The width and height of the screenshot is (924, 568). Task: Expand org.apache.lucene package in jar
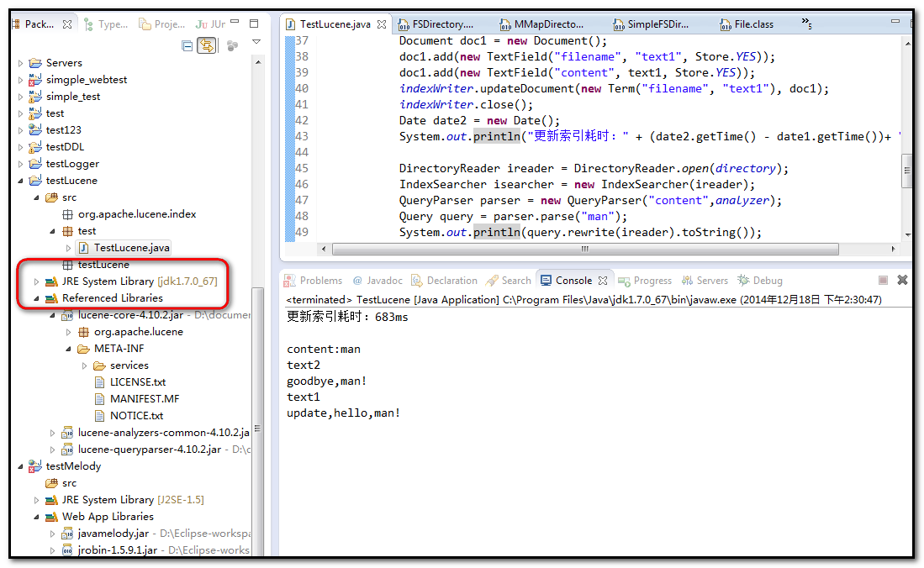[x=68, y=333]
